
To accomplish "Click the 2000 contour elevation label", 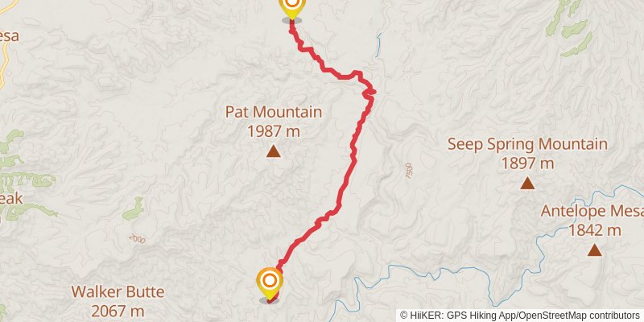I will [137, 238].
